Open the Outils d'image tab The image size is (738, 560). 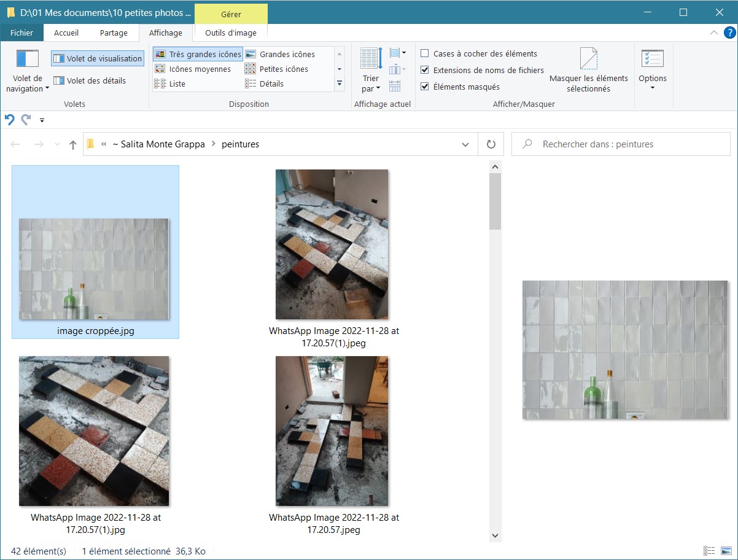[231, 33]
